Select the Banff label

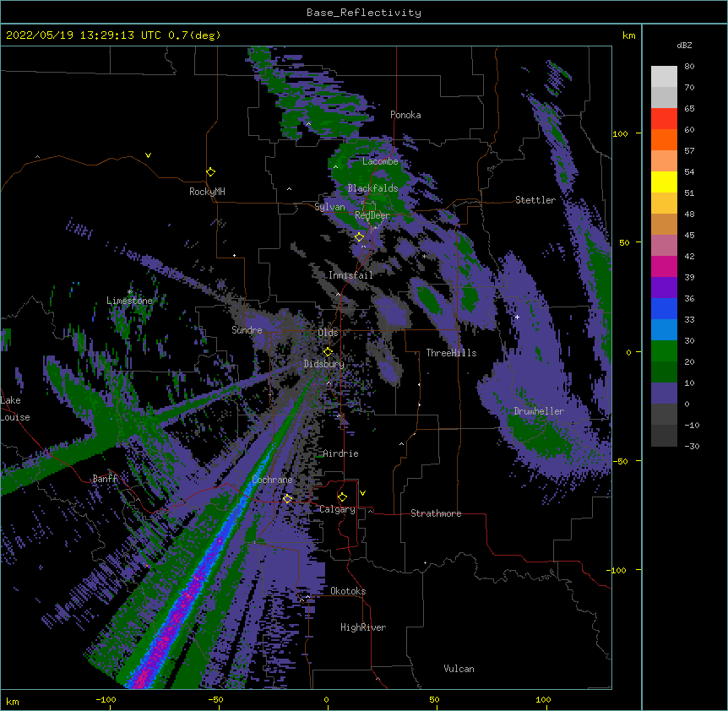pyautogui.click(x=105, y=479)
